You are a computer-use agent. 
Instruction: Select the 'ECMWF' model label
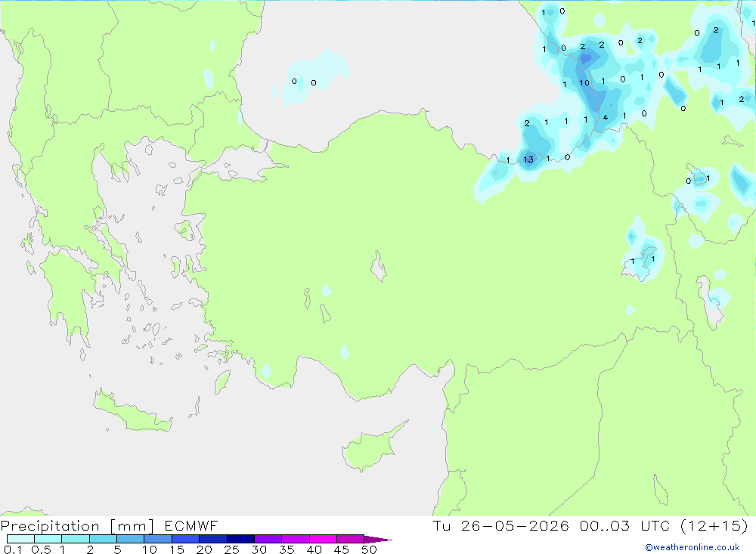(x=191, y=526)
